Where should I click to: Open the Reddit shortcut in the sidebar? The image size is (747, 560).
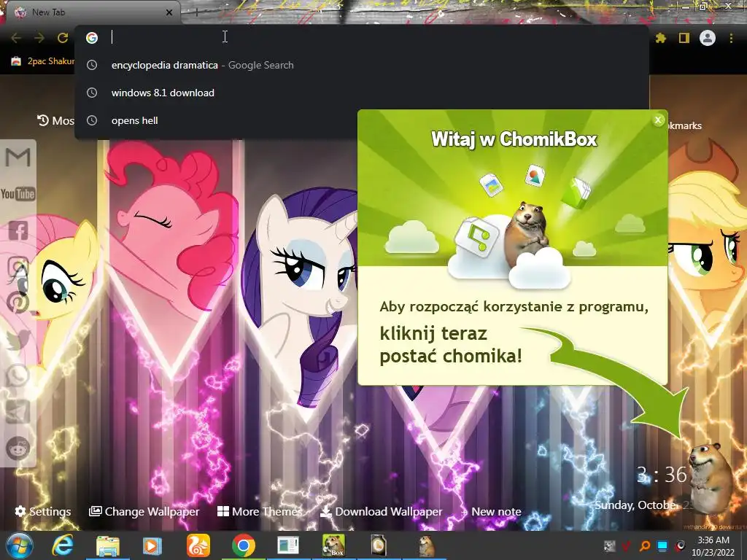point(18,448)
